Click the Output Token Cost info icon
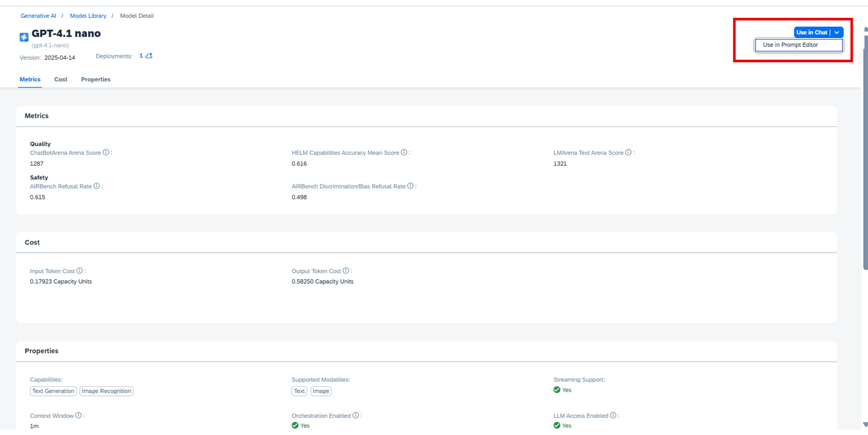868x435 pixels. pyautogui.click(x=346, y=271)
